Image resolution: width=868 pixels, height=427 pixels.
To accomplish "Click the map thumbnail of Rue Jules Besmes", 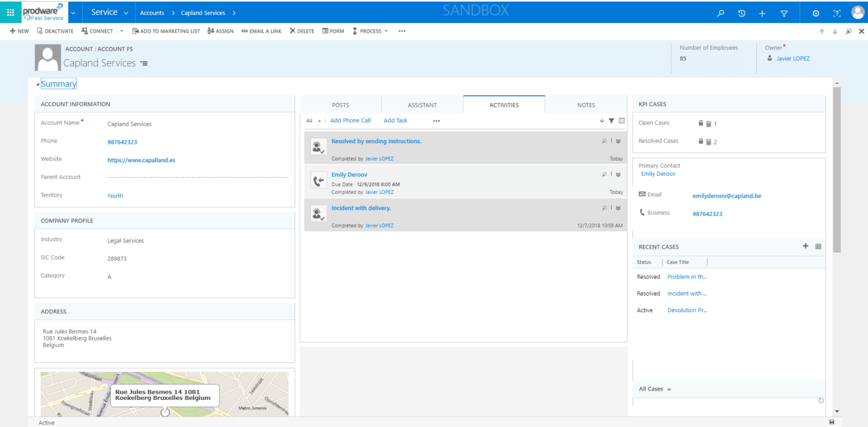I will tap(165, 394).
